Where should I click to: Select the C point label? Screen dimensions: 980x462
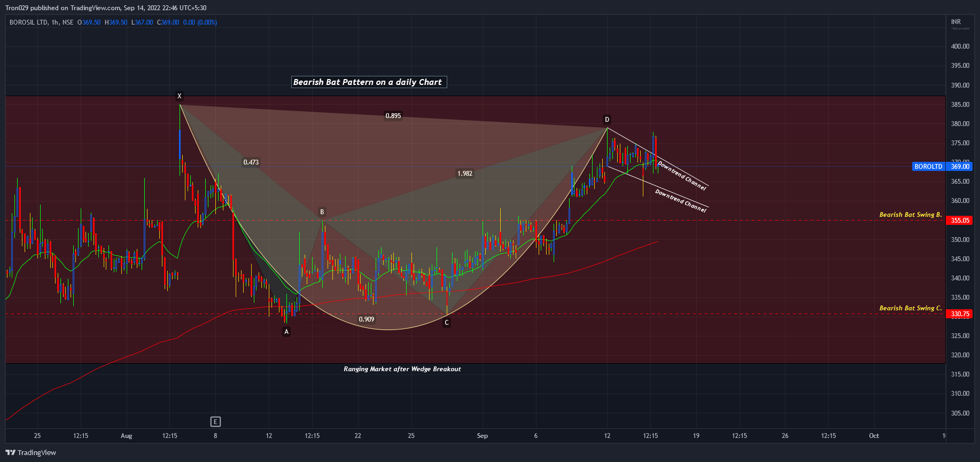(x=447, y=323)
